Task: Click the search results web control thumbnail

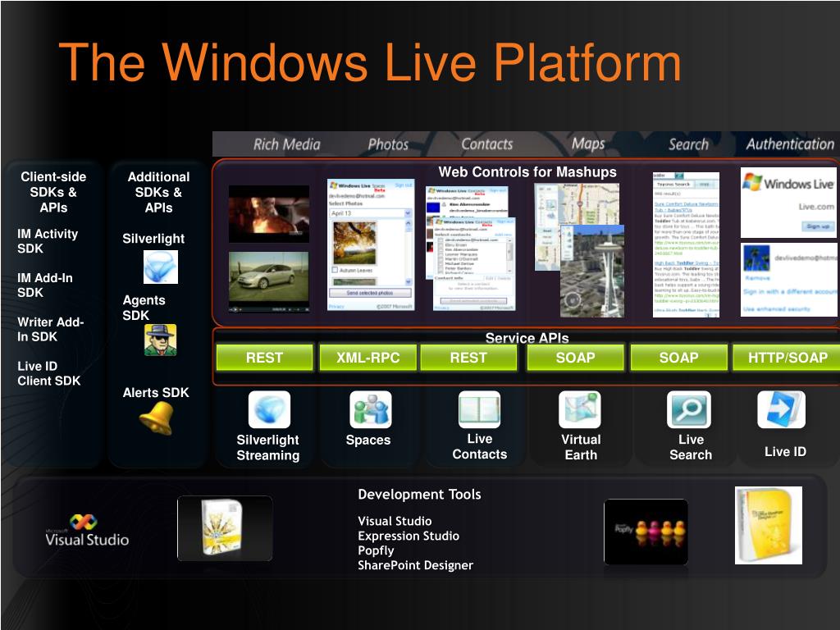Action: coord(686,244)
